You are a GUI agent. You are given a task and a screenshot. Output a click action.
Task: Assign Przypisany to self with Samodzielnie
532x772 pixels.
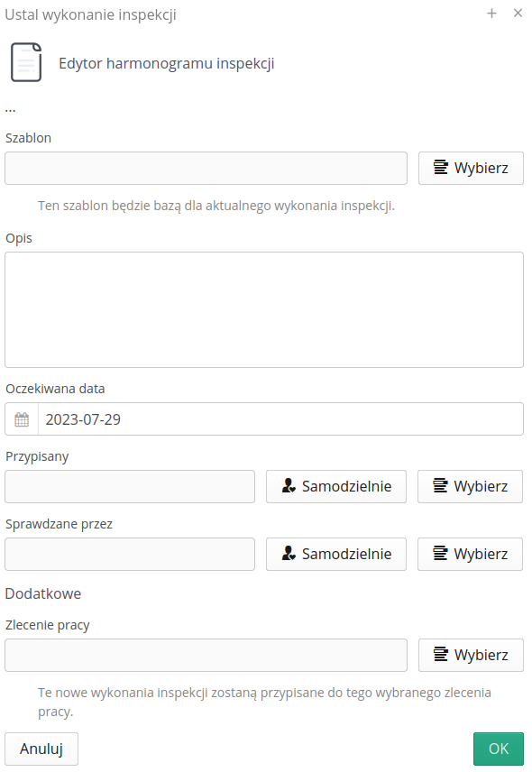[x=336, y=486]
